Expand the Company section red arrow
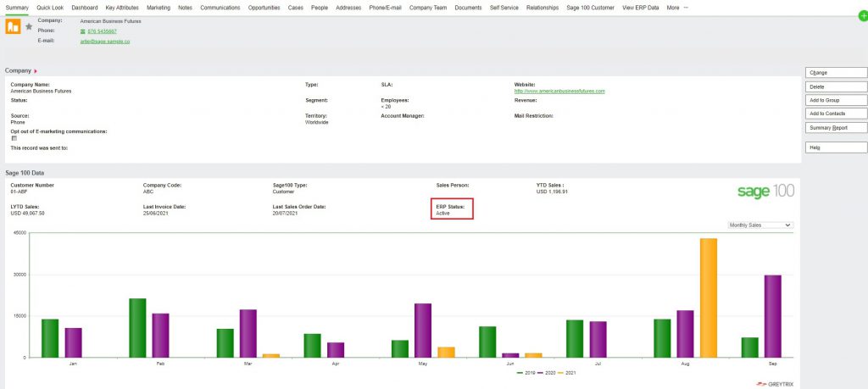The image size is (868, 389). click(x=36, y=71)
